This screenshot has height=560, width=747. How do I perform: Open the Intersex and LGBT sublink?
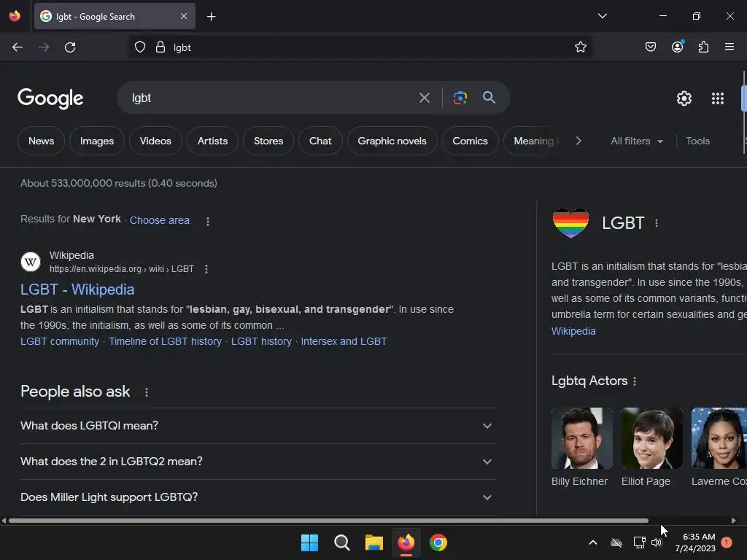(344, 341)
